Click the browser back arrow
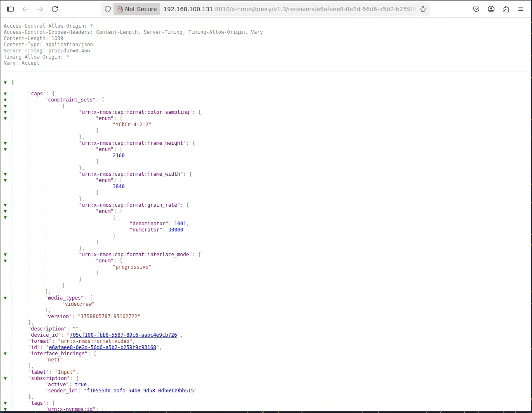532x413 pixels. coord(25,9)
